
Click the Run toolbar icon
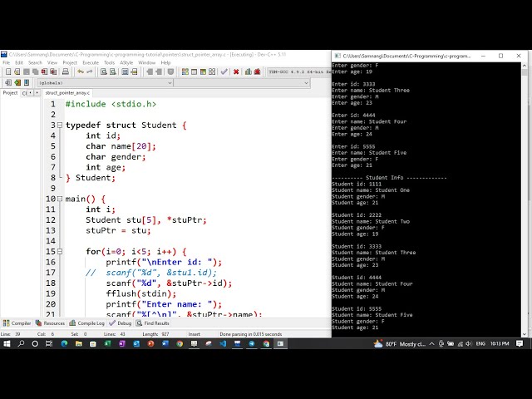[x=194, y=71]
